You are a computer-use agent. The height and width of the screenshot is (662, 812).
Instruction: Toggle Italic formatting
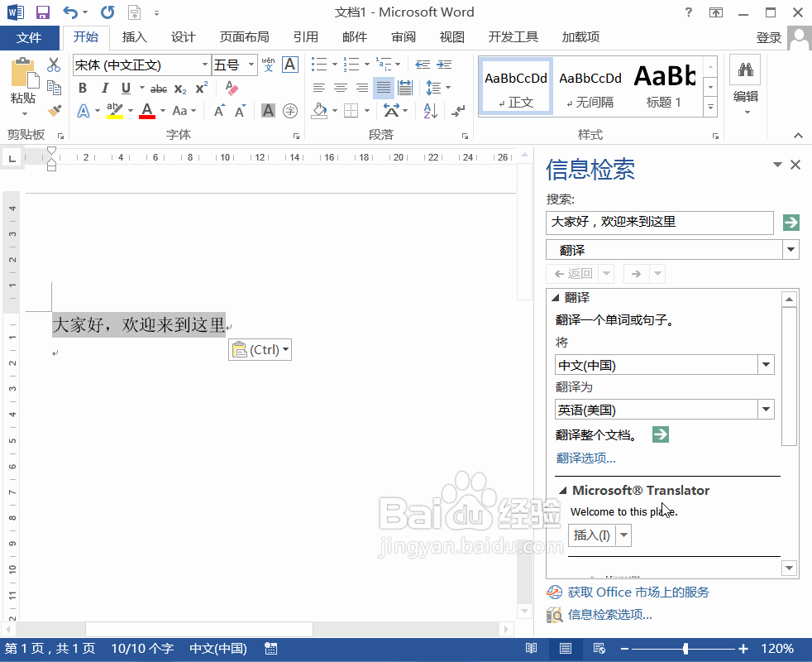[105, 88]
